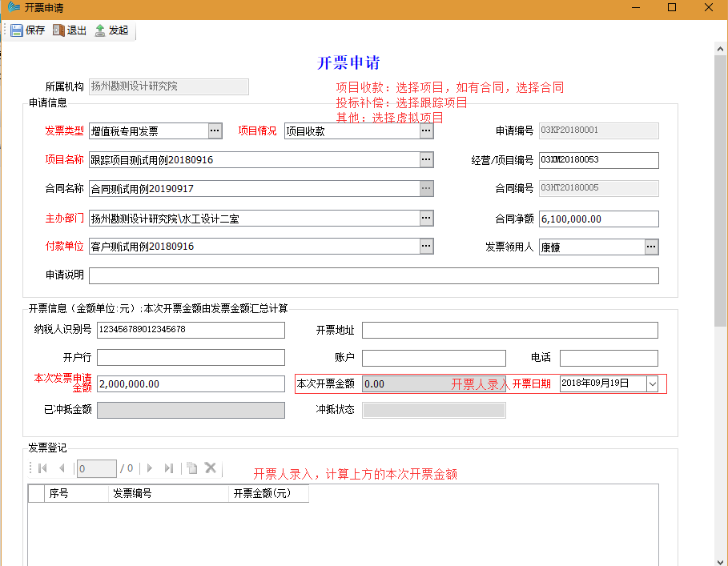
Task: Open the 付款单位 ellipsis picker
Action: [x=426, y=246]
